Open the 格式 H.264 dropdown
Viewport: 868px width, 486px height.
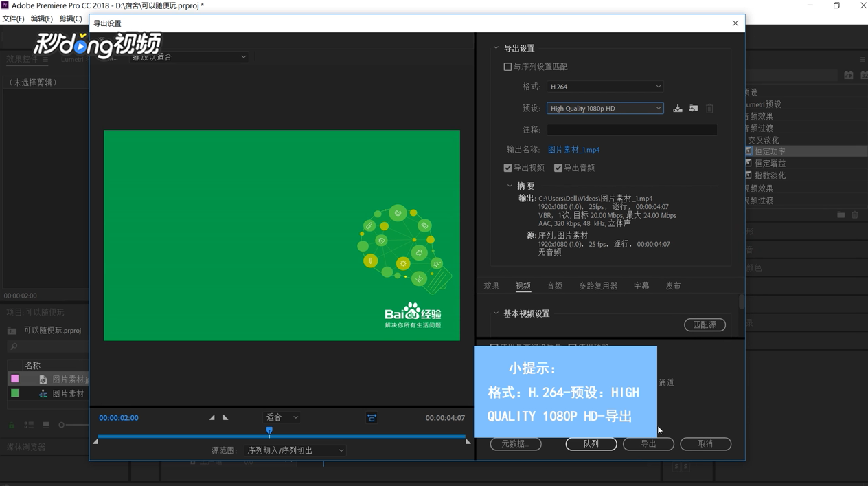605,87
